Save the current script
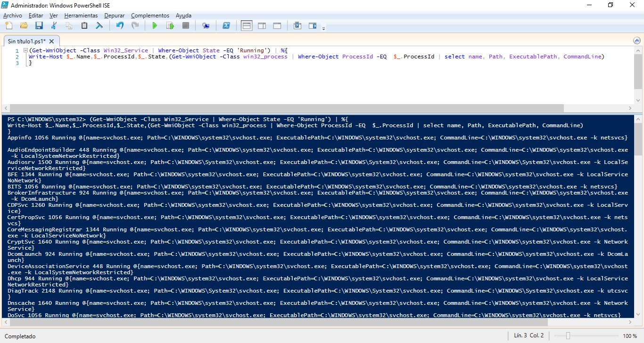This screenshot has height=343, width=644. click(39, 25)
